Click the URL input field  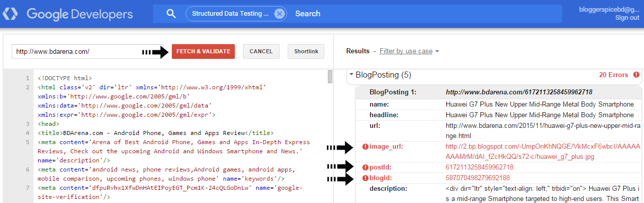click(x=76, y=51)
